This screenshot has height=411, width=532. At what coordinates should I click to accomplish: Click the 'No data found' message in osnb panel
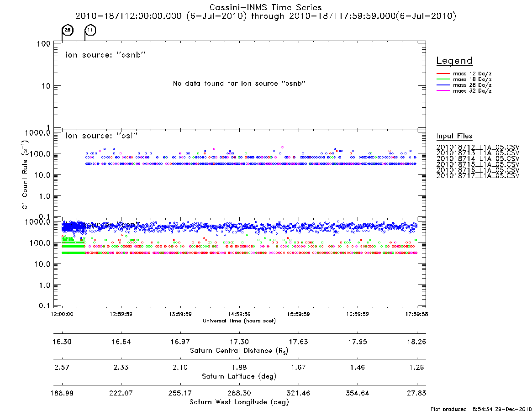pos(239,84)
